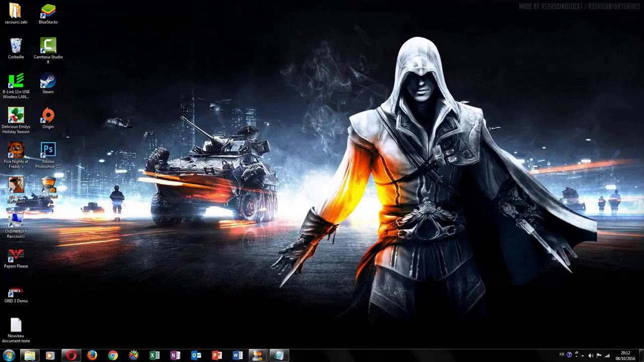Launch Word from the taskbar
Screen dimensions: 644x362
click(237, 355)
